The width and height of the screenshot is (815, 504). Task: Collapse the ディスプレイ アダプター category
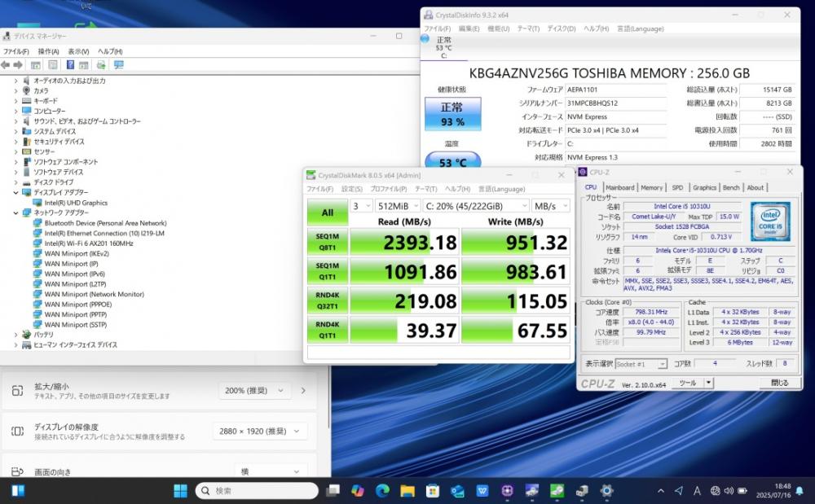pyautogui.click(x=15, y=193)
